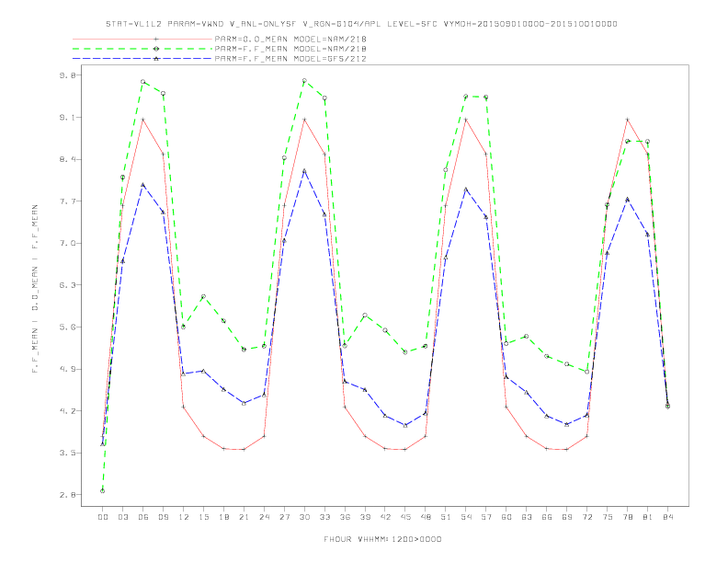Viewport: 728px width, 563px height.
Task: Click x-axis forecast hour label 81
Action: 648,517
